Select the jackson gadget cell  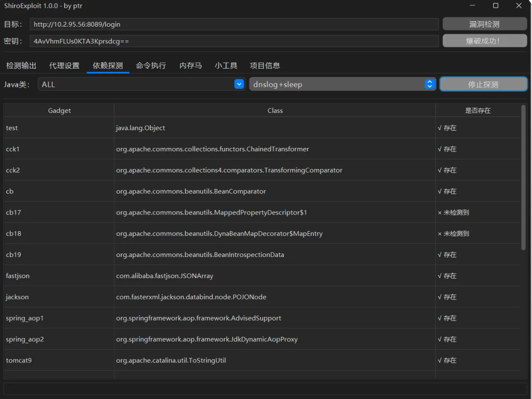click(x=60, y=297)
